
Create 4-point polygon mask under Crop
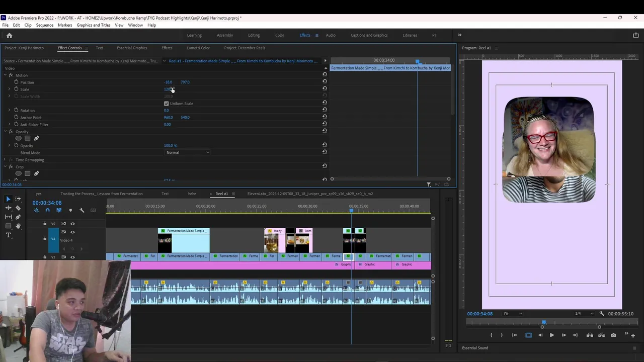pyautogui.click(x=28, y=173)
